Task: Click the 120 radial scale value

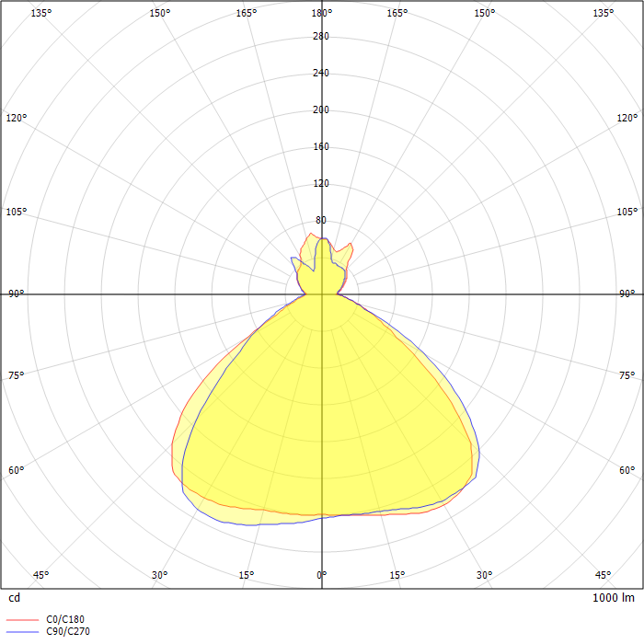Action: 321,183
